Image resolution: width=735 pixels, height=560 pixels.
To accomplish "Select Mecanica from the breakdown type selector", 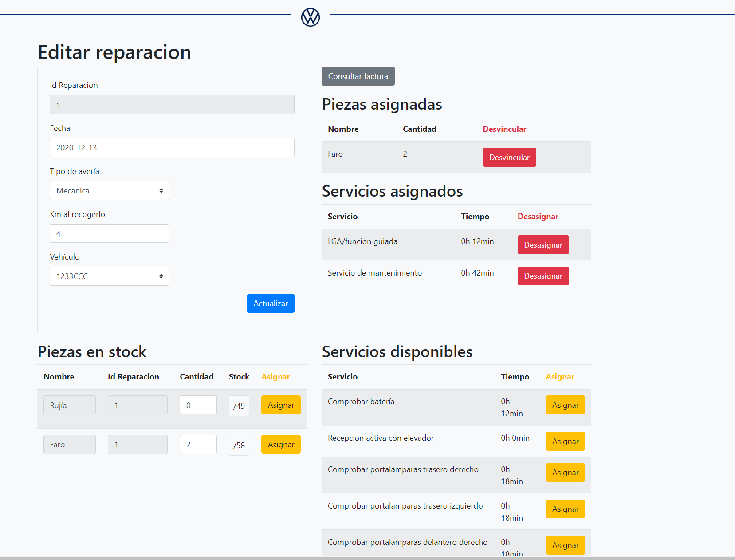I will point(109,190).
